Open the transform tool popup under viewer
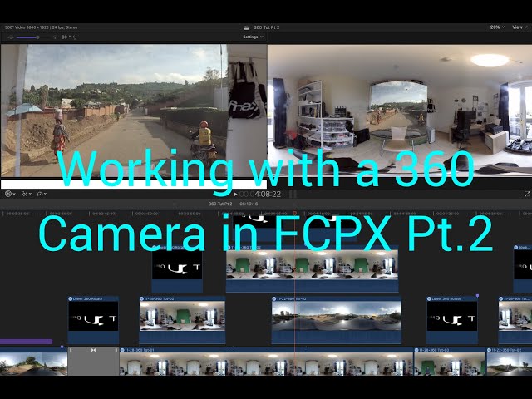532x399 pixels. click(x=10, y=194)
